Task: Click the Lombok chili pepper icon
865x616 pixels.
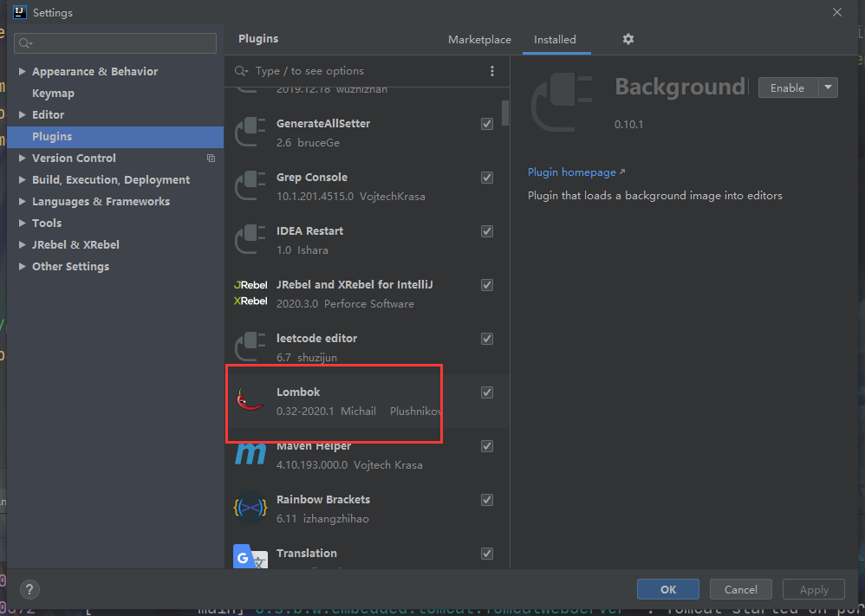Action: 250,399
